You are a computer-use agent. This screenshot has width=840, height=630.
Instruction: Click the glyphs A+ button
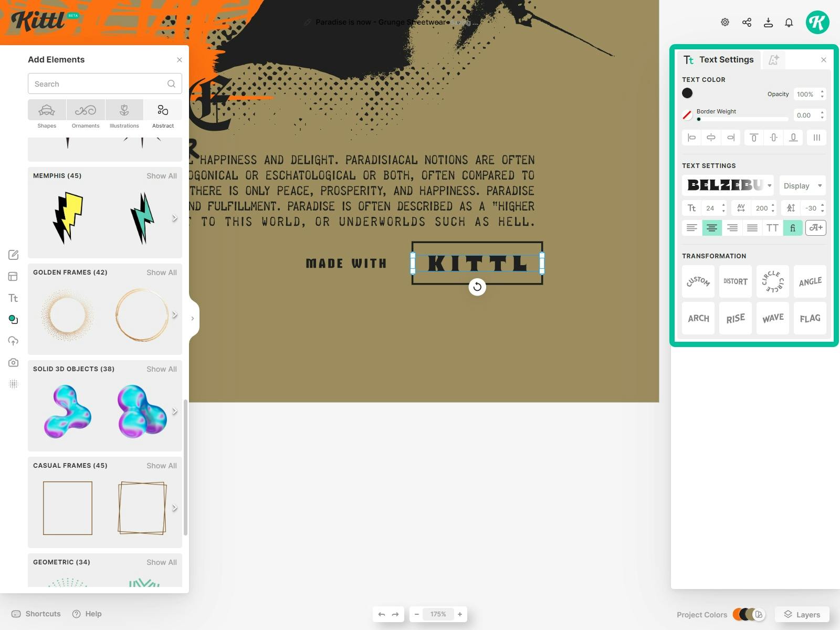pos(816,228)
